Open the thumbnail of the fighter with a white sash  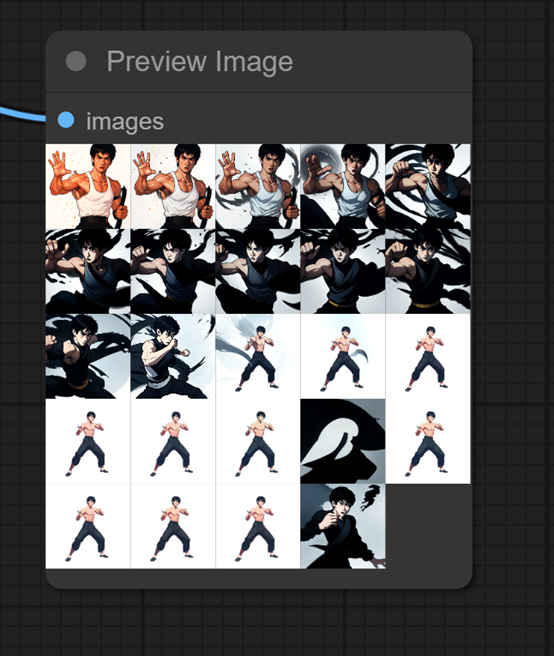[x=173, y=356]
